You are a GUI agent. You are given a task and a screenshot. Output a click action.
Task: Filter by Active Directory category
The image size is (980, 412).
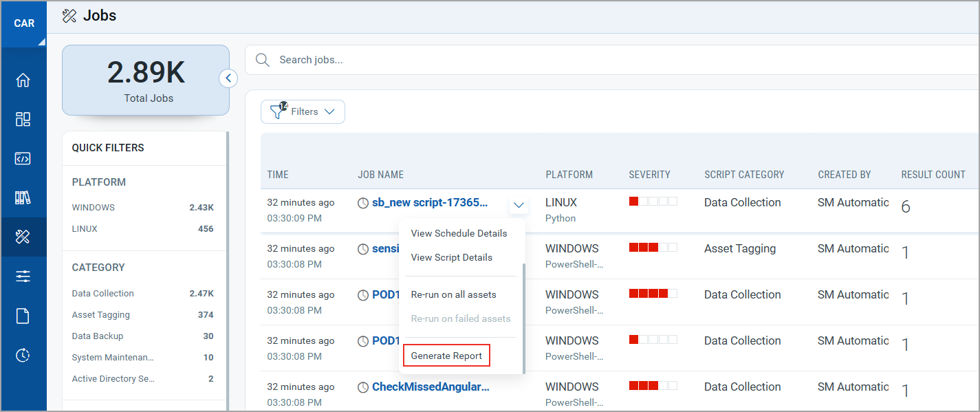(x=143, y=378)
